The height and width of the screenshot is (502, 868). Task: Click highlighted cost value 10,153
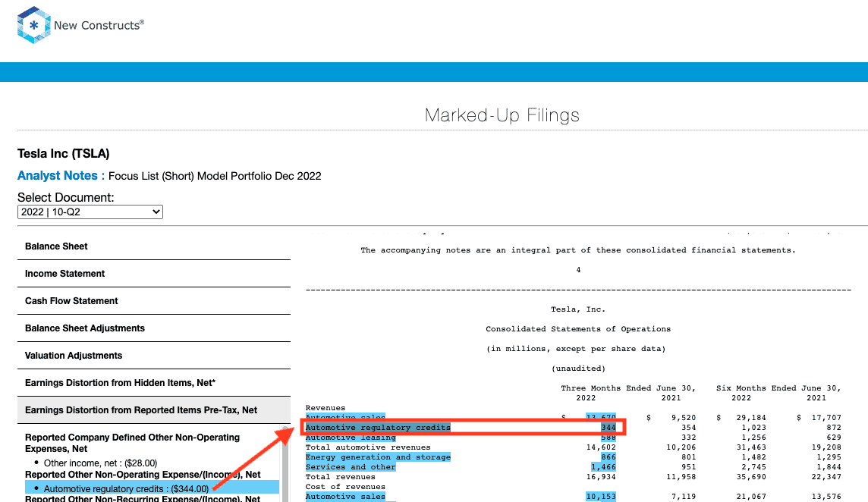(x=601, y=497)
